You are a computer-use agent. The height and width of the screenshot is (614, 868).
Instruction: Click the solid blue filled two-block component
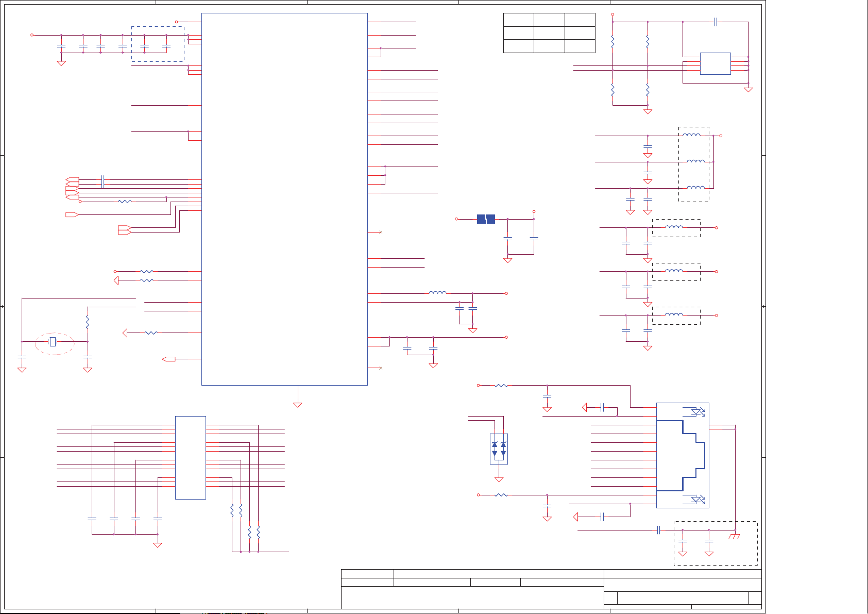pyautogui.click(x=486, y=219)
